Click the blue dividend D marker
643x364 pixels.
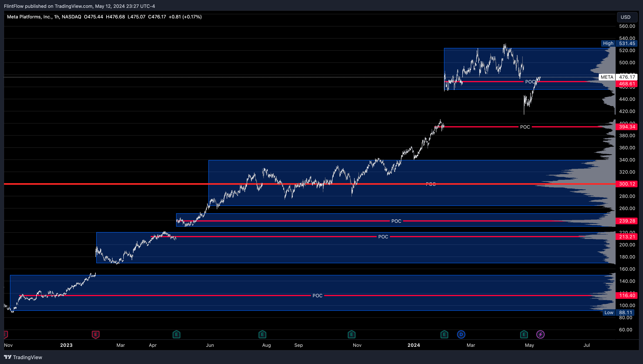pos(461,334)
